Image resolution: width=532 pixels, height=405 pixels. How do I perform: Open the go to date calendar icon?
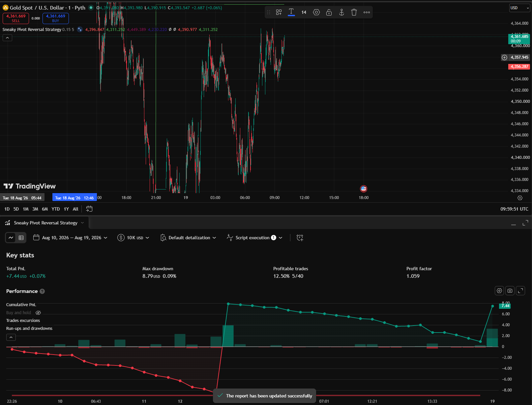[89, 209]
